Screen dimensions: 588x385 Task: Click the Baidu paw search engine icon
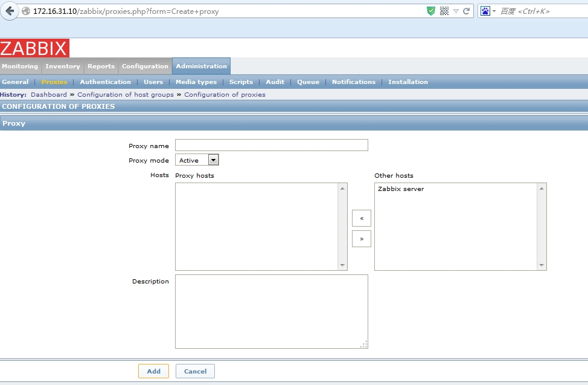[485, 11]
